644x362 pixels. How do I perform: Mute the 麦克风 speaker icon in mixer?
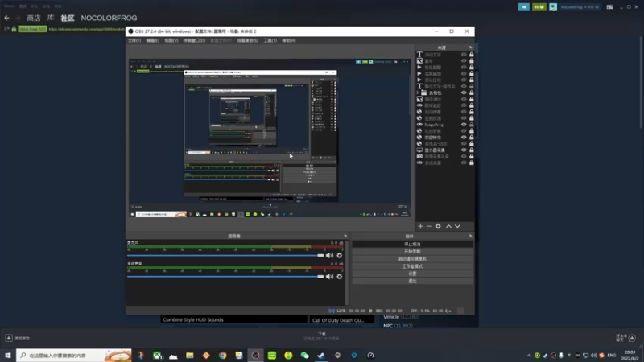click(x=329, y=255)
